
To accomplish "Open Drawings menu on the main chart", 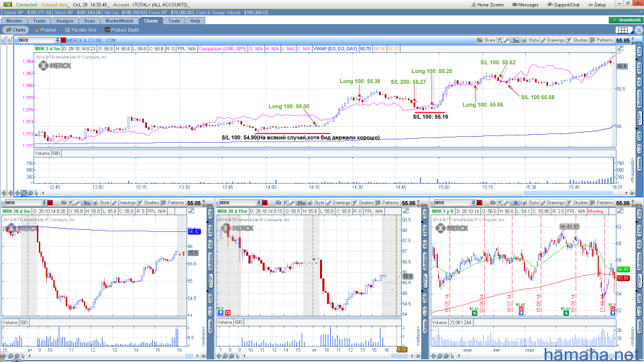I will pyautogui.click(x=552, y=40).
